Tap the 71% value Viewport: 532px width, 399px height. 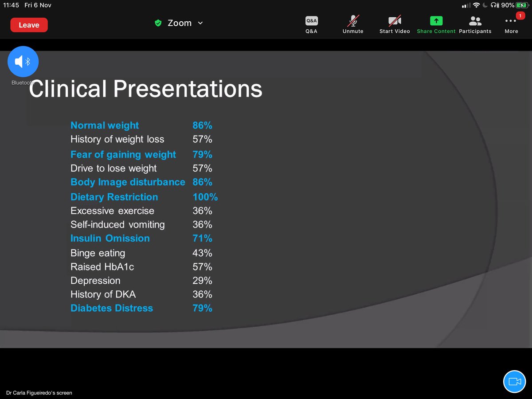pos(202,238)
